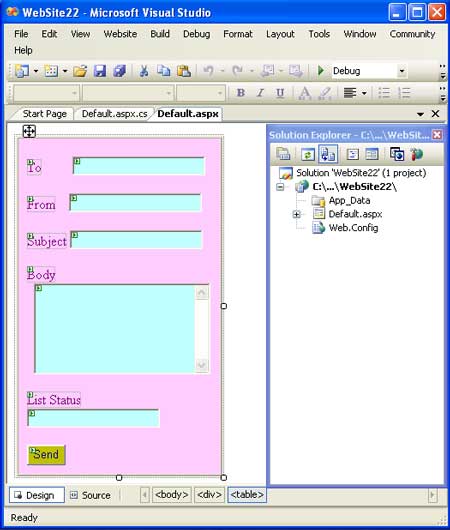The width and height of the screenshot is (450, 530).
Task: Click the ASP.NET Configuration icon
Action: click(417, 154)
